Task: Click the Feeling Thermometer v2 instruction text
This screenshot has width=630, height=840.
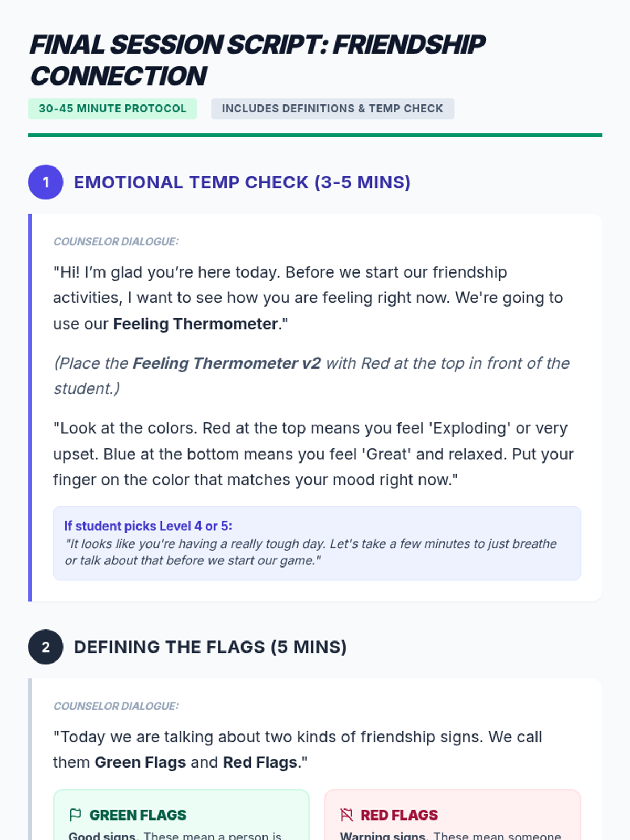Action: [312, 376]
